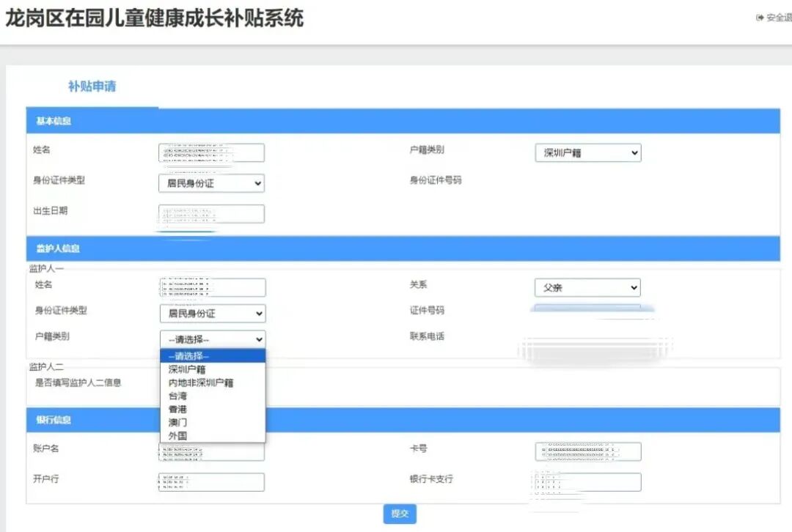
Task: Open the 补贴申请 tab
Action: pyautogui.click(x=92, y=86)
